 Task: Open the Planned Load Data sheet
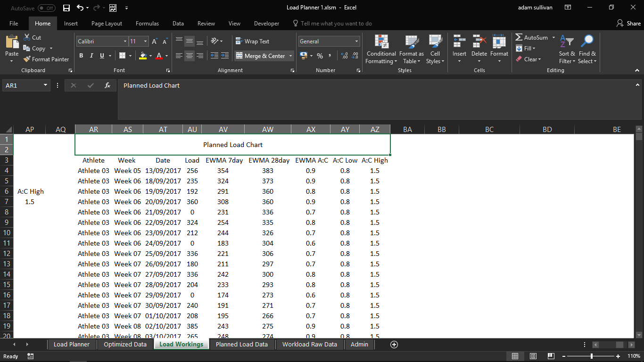(x=241, y=345)
